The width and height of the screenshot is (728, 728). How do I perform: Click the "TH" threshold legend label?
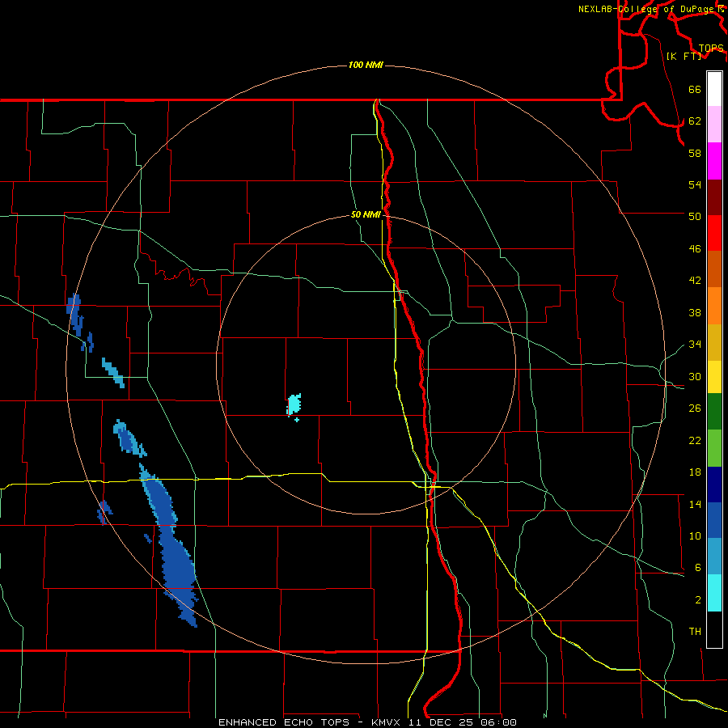tap(695, 632)
